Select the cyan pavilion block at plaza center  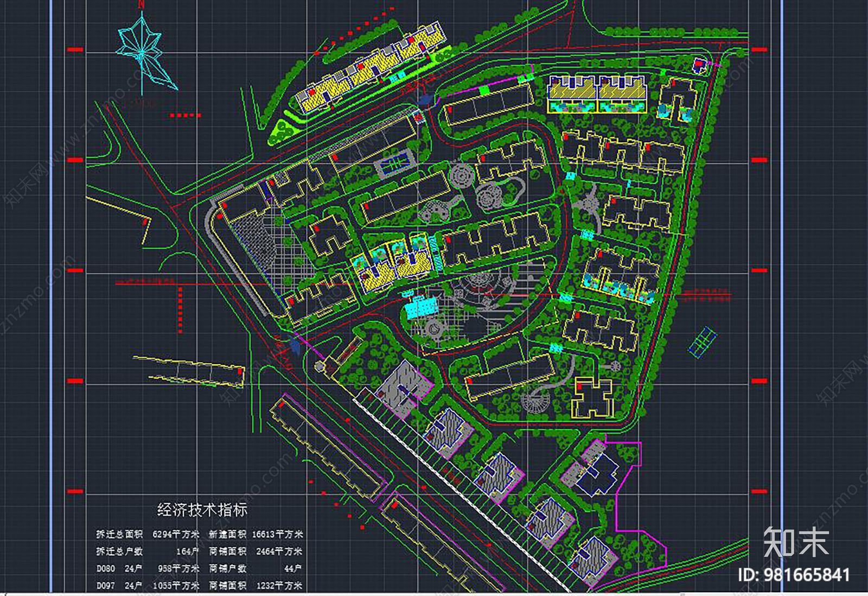point(421,307)
